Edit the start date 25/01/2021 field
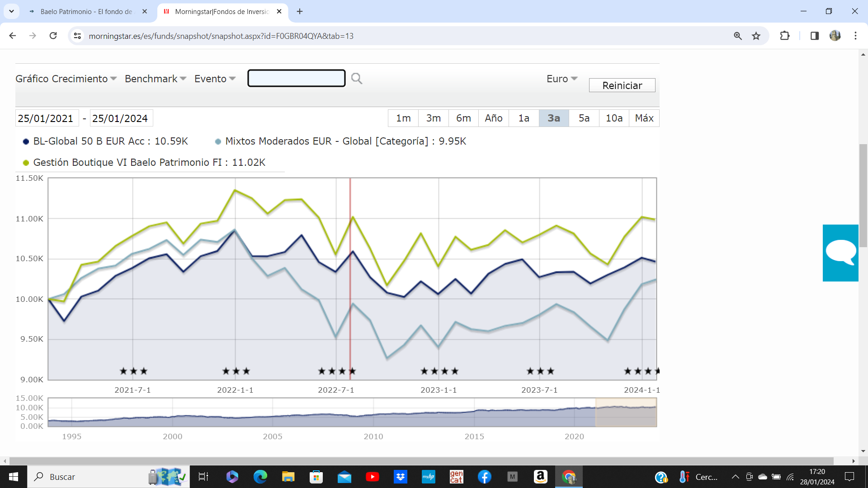The width and height of the screenshot is (868, 488). [x=47, y=118]
